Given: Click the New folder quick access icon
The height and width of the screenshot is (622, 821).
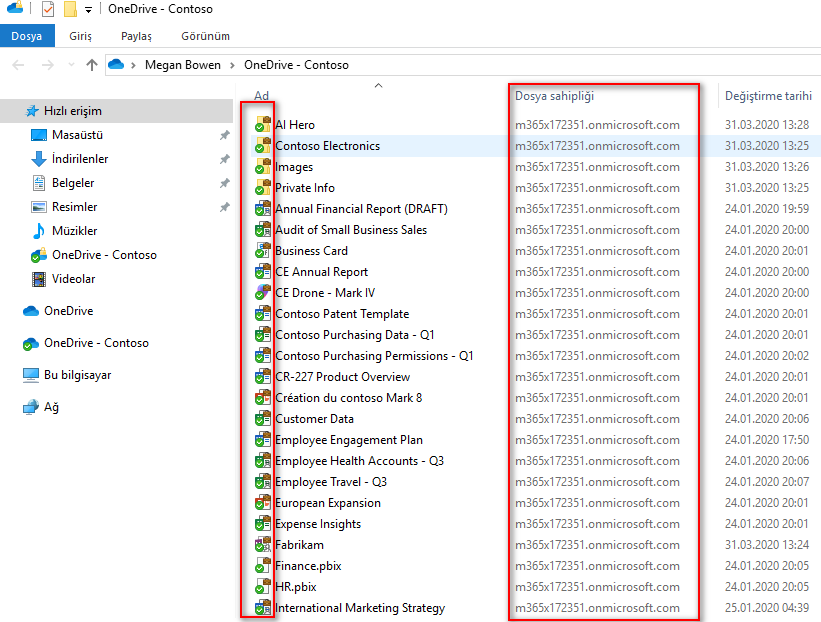Looking at the screenshot, I should pyautogui.click(x=70, y=9).
